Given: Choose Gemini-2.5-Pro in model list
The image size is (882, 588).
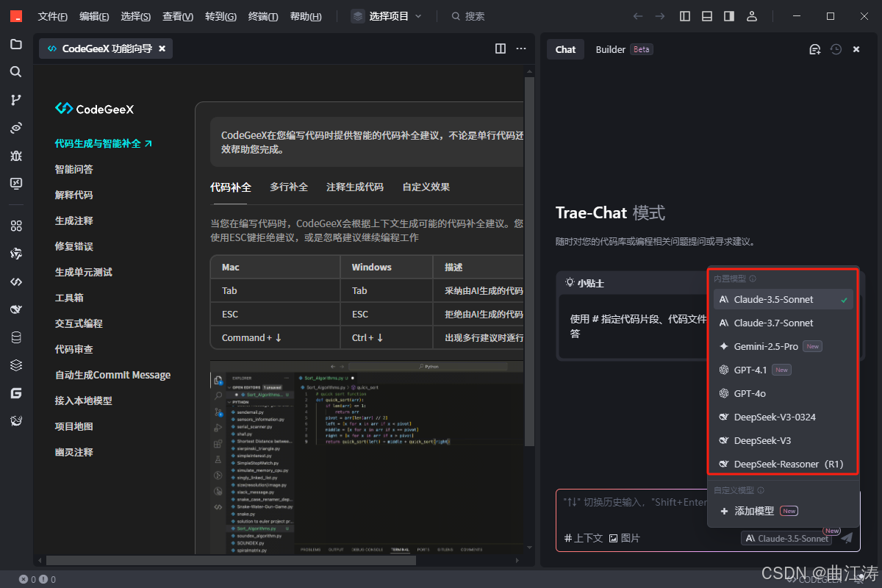Looking at the screenshot, I should (x=783, y=346).
